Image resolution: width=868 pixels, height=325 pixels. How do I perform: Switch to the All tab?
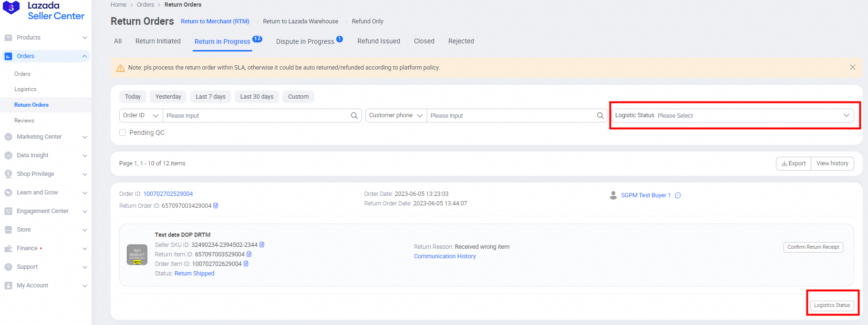coord(118,41)
